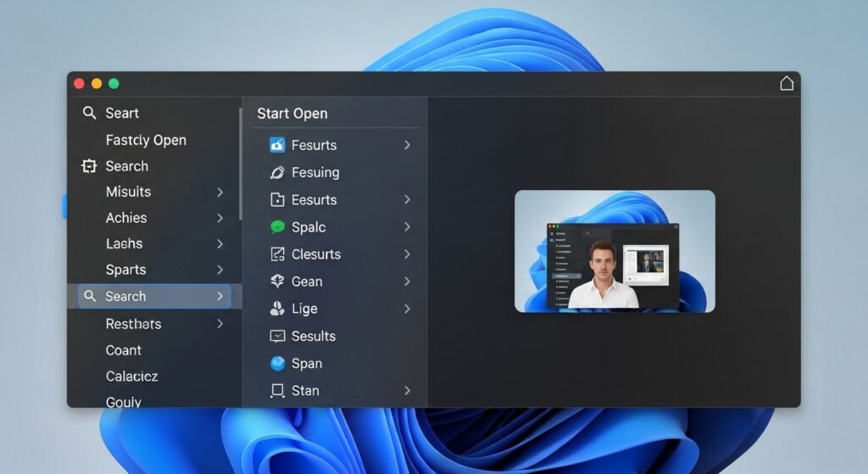Click the blue globe icon beside Span

pyautogui.click(x=277, y=363)
